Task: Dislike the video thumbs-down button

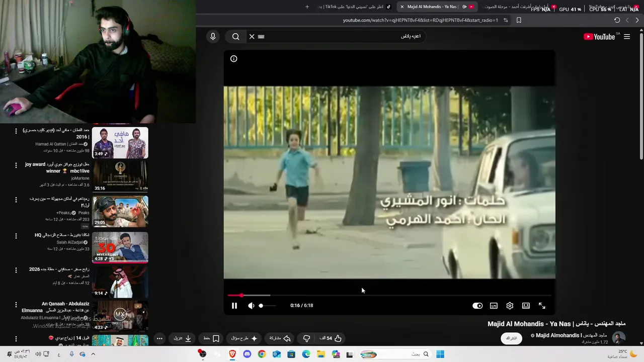Action: coord(306,338)
